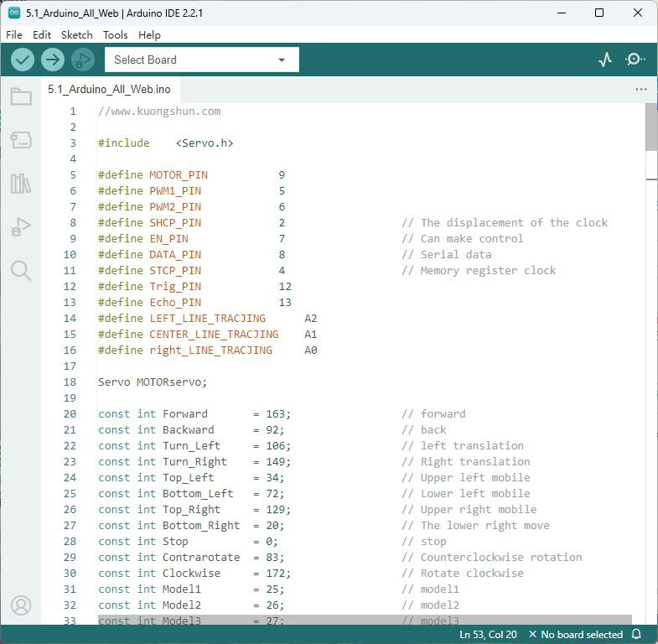
Task: Click PWM2_PIN on line 7
Action: (x=175, y=207)
